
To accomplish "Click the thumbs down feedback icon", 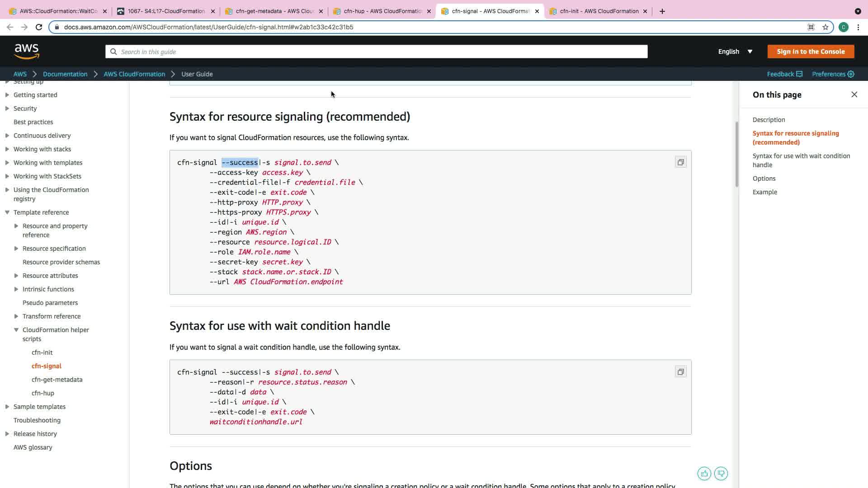I will [x=721, y=474].
